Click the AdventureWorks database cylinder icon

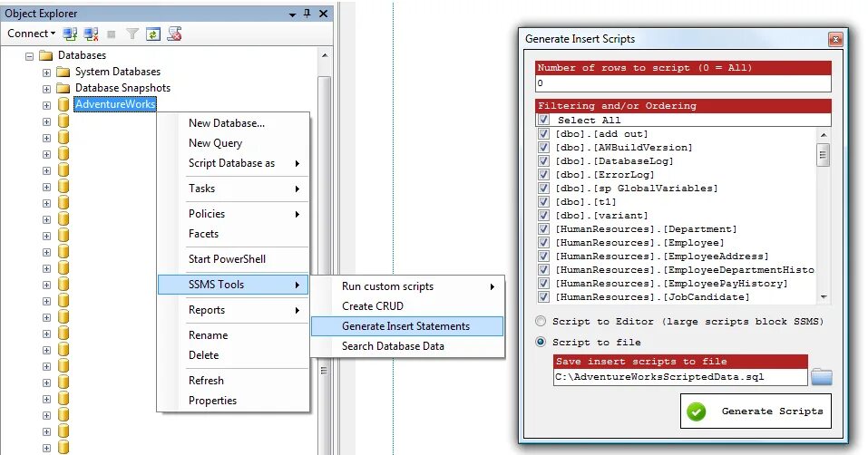(x=63, y=104)
